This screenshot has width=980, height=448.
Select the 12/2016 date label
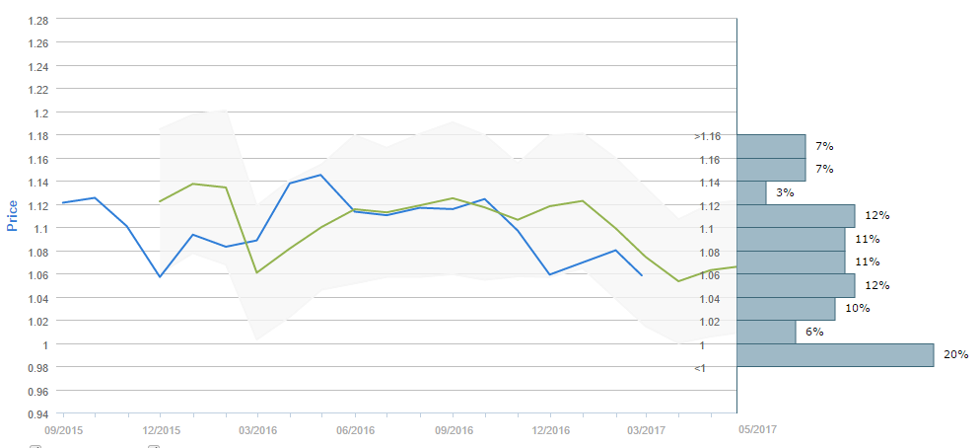pyautogui.click(x=550, y=429)
